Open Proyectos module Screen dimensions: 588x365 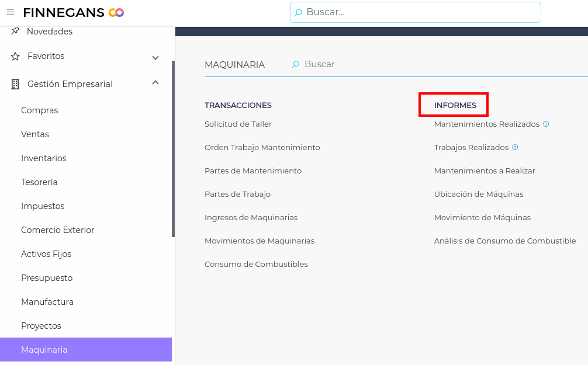(x=41, y=326)
